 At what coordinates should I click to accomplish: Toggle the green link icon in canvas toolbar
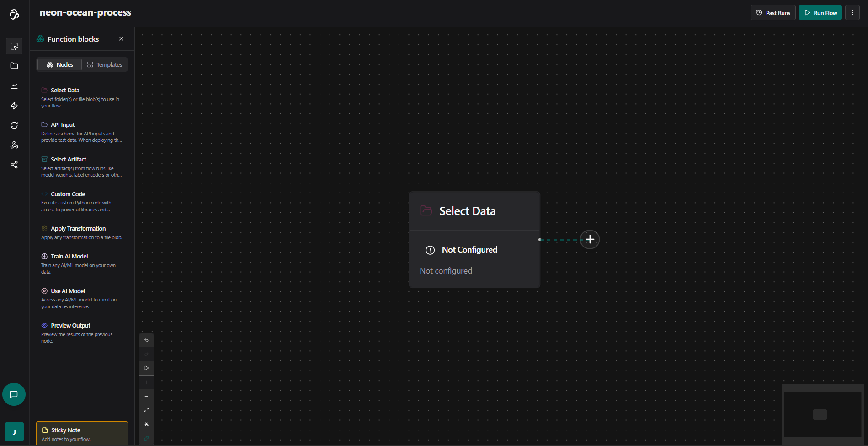pos(146,438)
